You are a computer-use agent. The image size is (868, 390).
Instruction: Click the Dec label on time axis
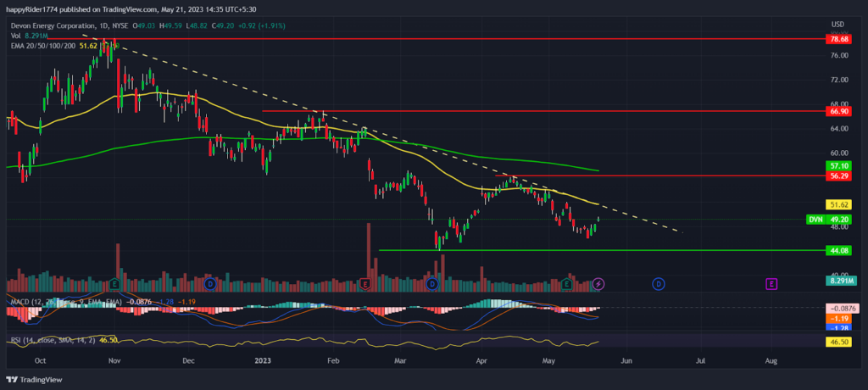click(189, 360)
